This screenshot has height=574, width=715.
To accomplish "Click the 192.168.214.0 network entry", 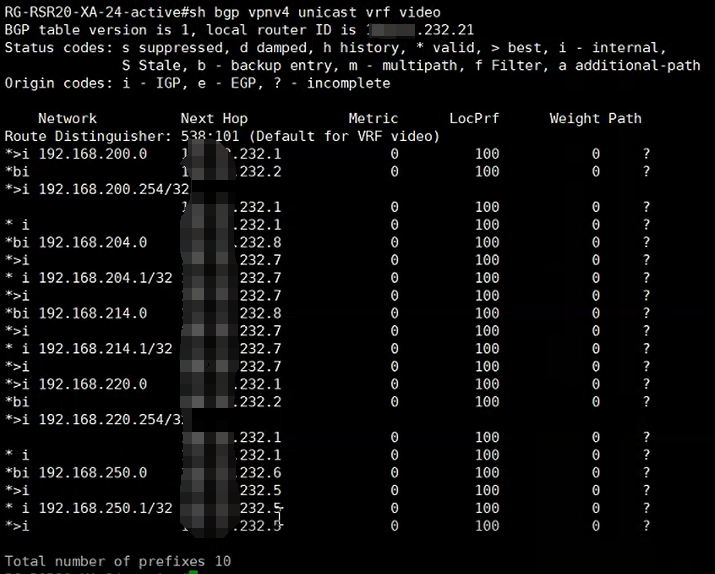I will tap(92, 313).
